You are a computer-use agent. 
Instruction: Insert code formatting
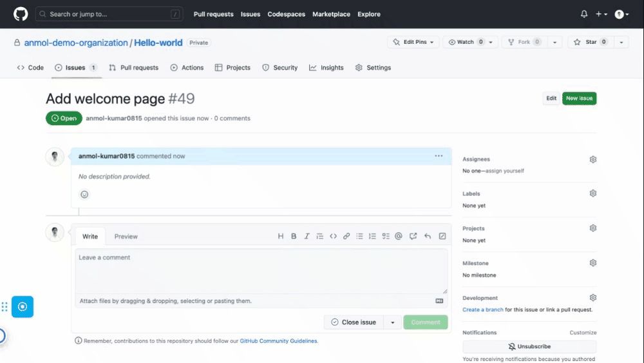[333, 236]
